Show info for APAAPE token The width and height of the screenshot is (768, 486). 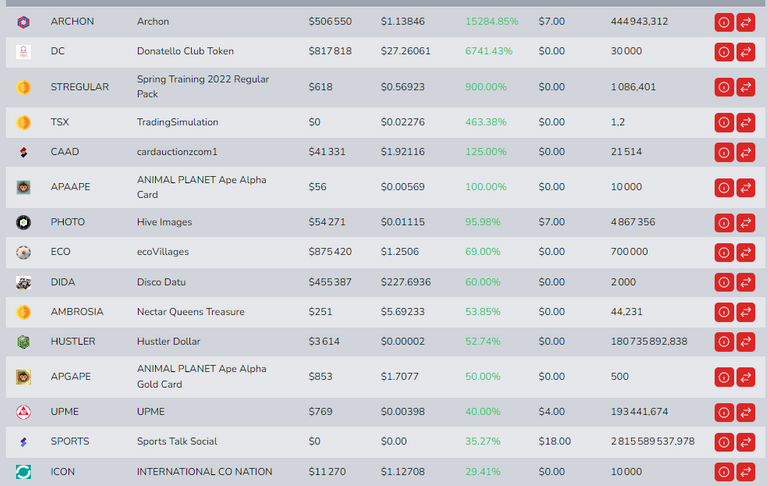[x=724, y=188]
